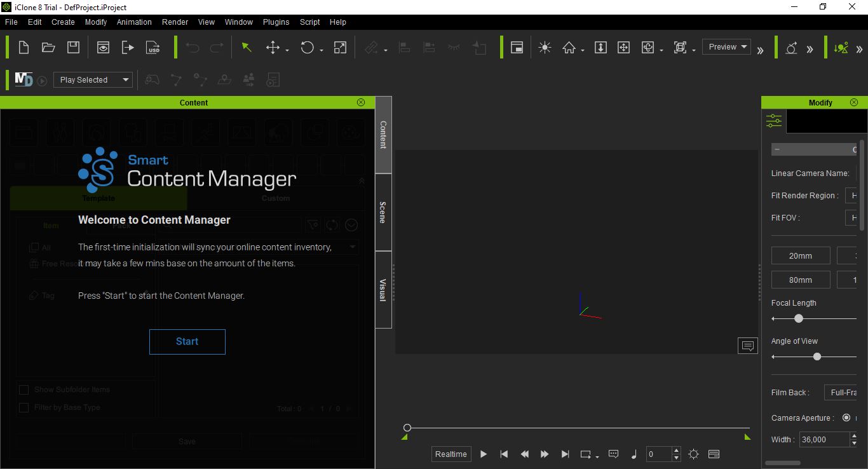868x469 pixels.
Task: Switch to the Scene vertical tab
Action: pos(383,212)
